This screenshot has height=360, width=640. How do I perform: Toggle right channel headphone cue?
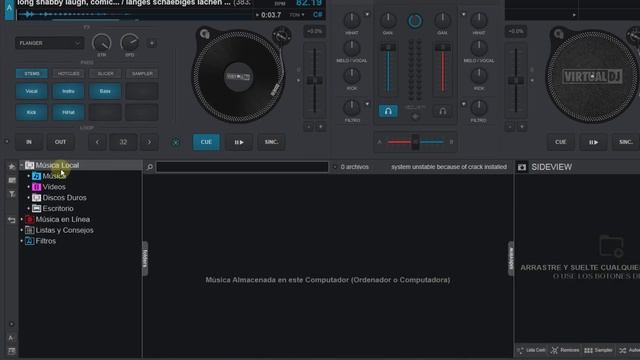442,111
